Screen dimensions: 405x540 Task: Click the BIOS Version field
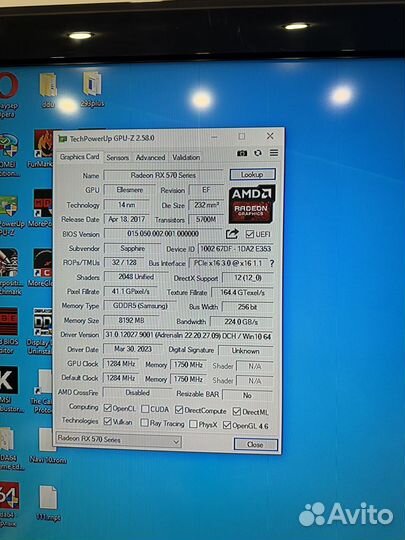163,233
